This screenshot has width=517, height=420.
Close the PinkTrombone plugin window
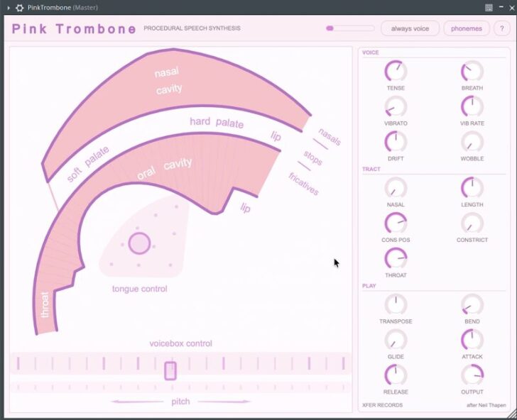tap(512, 8)
